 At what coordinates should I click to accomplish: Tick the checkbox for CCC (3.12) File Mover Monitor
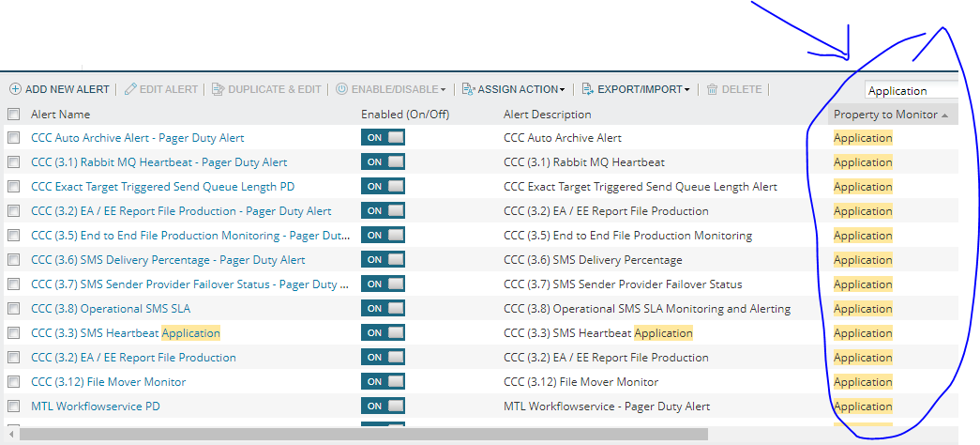click(x=13, y=382)
